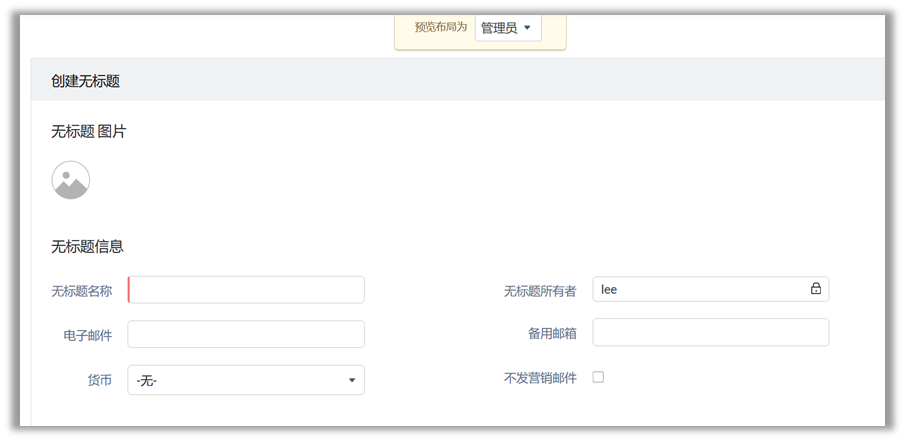Click the 货币 field label
Screen dimensions: 905x441
coord(99,380)
